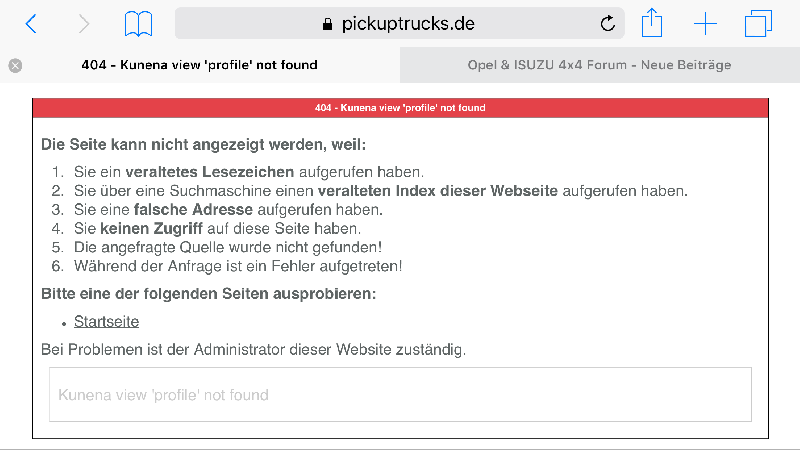Click the red 404 error banner
This screenshot has height=450, width=800.
tap(400, 108)
